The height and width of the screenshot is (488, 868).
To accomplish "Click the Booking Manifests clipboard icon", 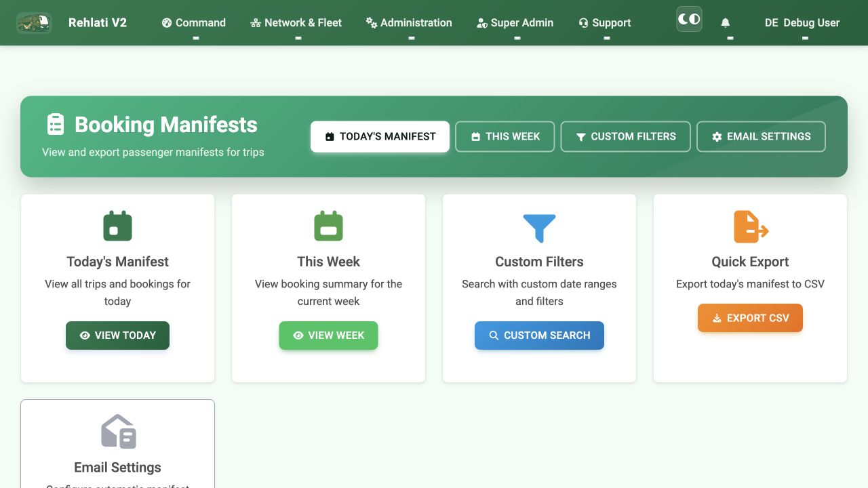I will click(x=56, y=125).
